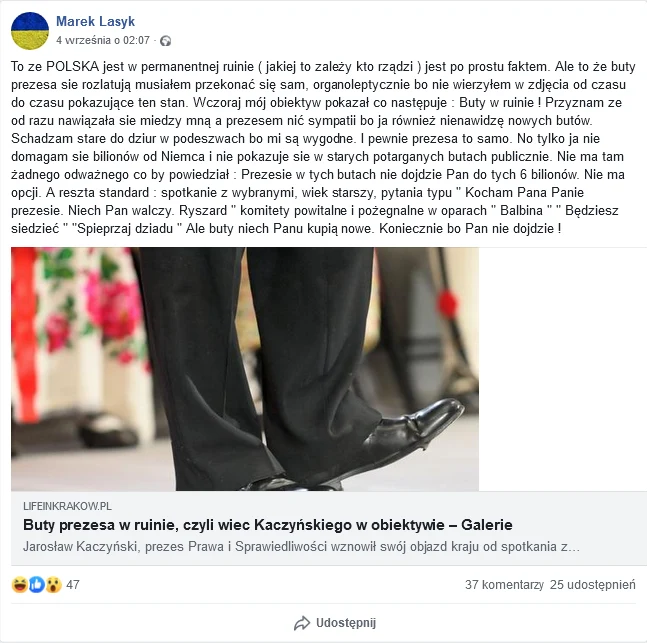
Task: View the 47 reactions count
Action: (x=73, y=585)
